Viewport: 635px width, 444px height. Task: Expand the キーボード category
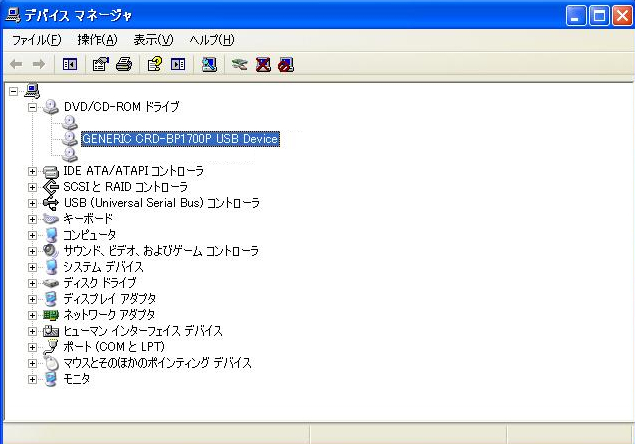[x=32, y=219]
